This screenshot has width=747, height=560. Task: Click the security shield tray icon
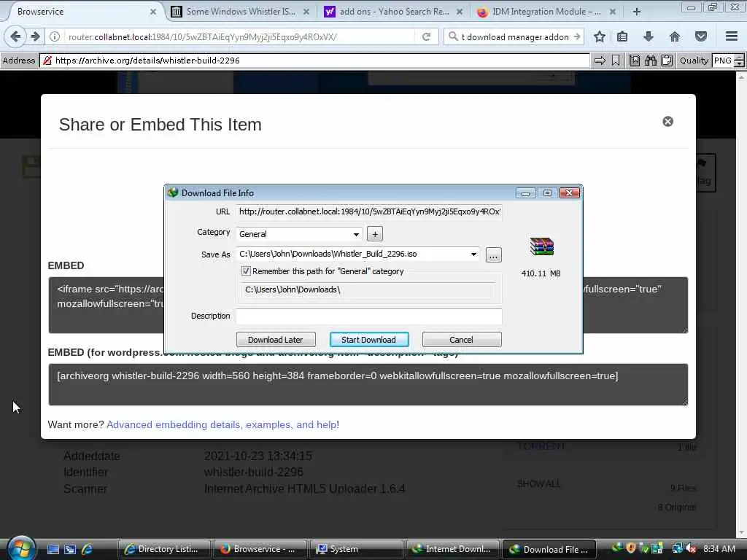[631, 548]
